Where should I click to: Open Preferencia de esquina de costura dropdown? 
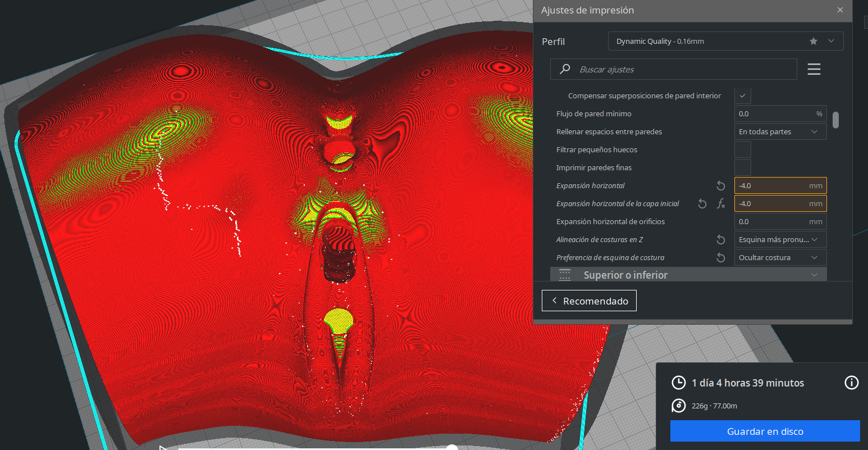pyautogui.click(x=780, y=257)
